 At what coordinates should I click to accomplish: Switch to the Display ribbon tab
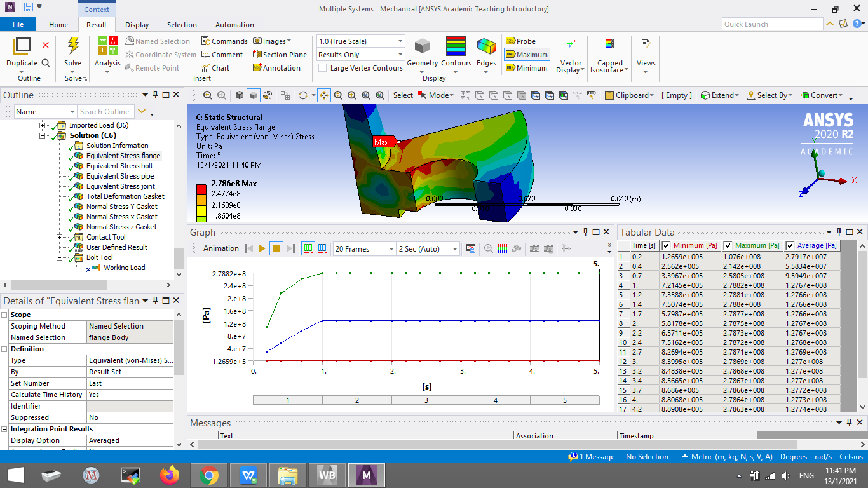click(137, 25)
